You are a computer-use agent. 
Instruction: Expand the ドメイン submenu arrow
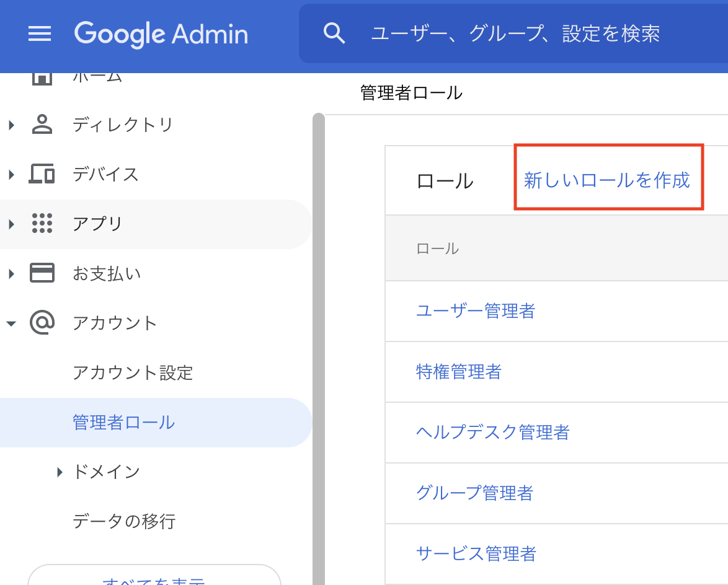point(60,472)
